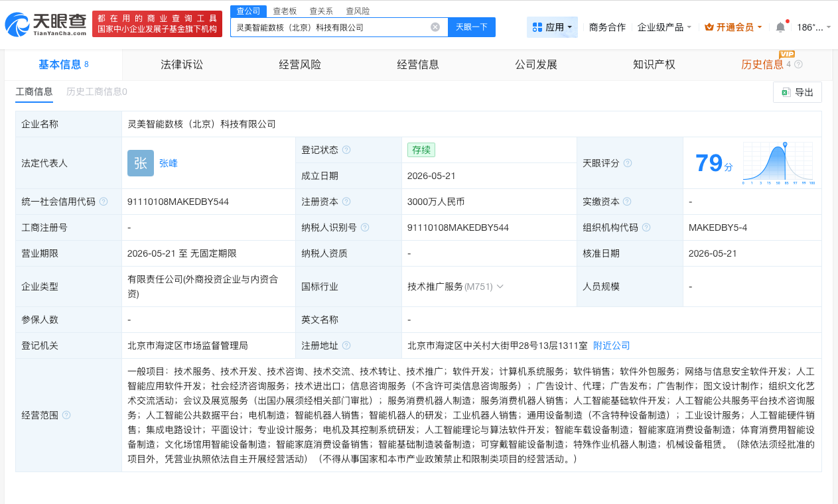This screenshot has height=504, width=838.
Task: Click the help icon next to 天眼评分
Action: (627, 163)
